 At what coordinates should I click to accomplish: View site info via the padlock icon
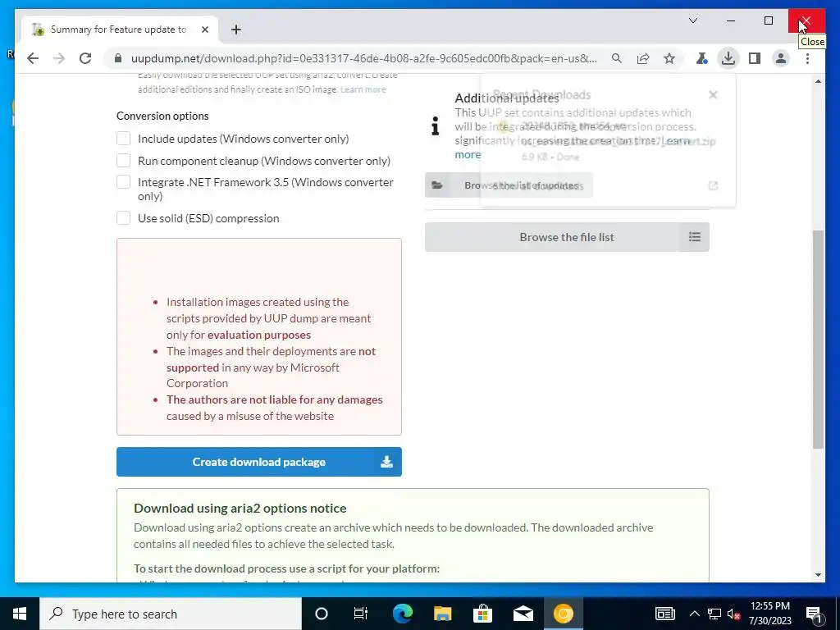pyautogui.click(x=118, y=58)
